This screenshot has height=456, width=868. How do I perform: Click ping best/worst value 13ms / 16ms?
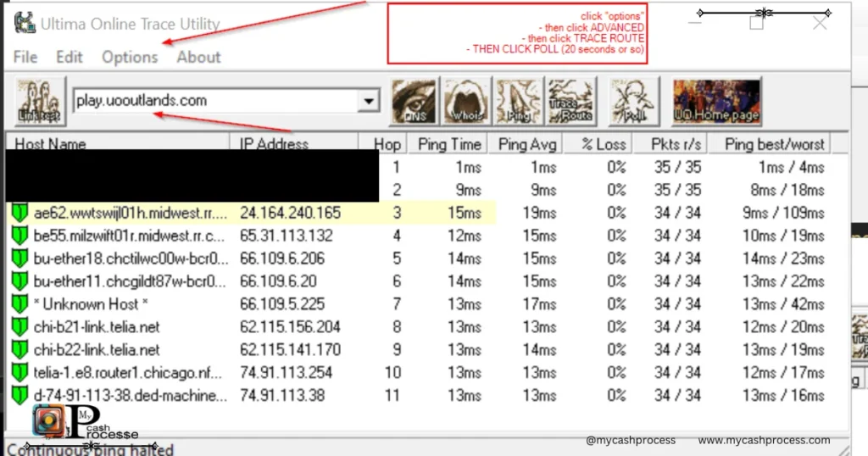pos(782,396)
